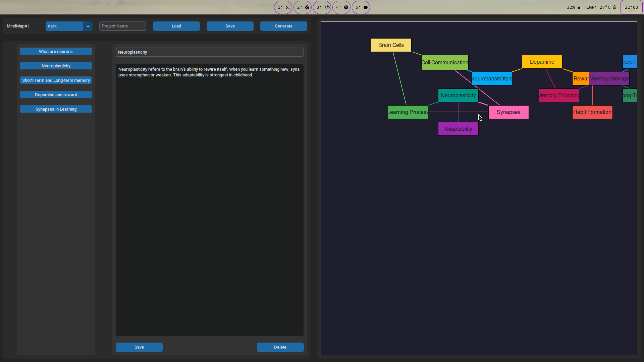Click the 22:03 clock widget
The width and height of the screenshot is (644, 362).
coord(631,7)
